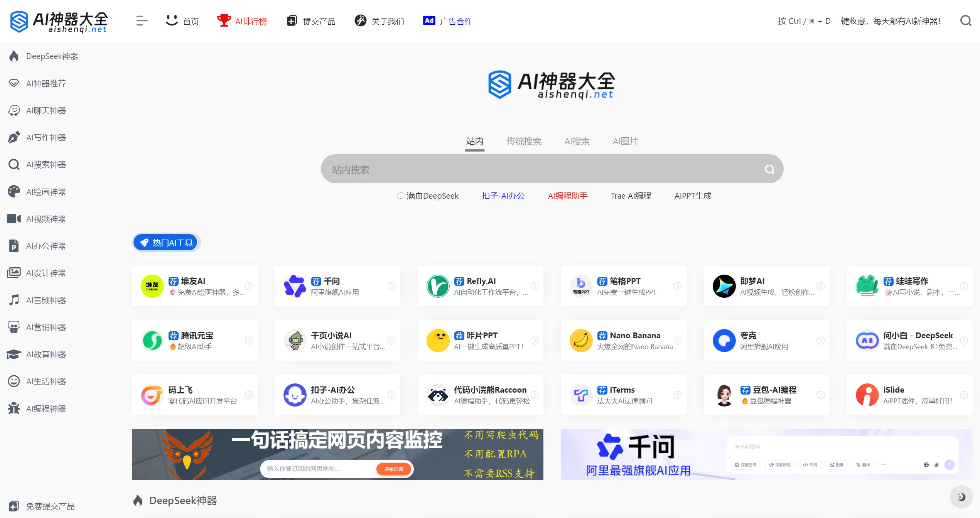980x518 pixels.
Task: Open 提交产品 via its plus icon
Action: click(x=292, y=21)
